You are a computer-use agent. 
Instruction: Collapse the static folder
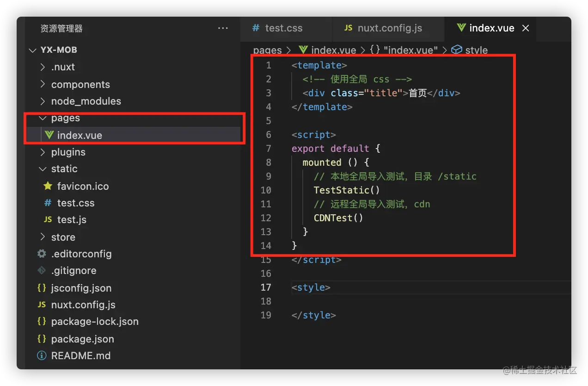tap(64, 169)
